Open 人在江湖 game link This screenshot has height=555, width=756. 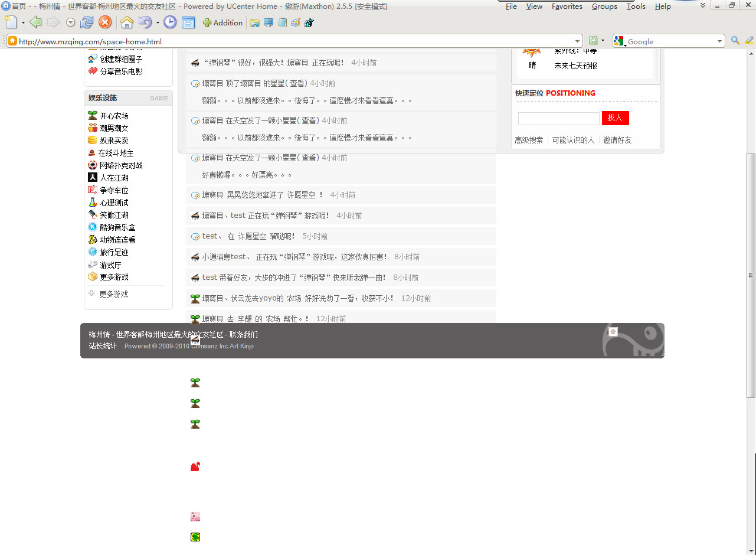click(x=114, y=178)
